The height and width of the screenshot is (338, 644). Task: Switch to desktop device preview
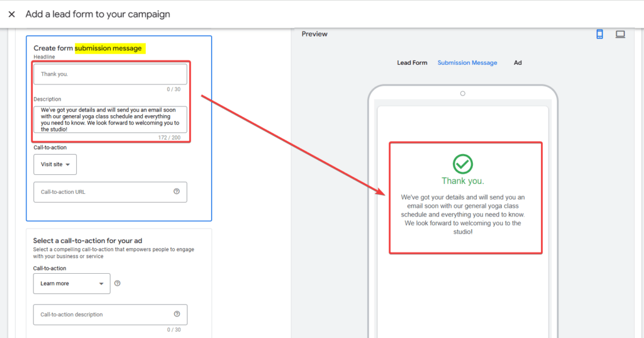tap(620, 35)
